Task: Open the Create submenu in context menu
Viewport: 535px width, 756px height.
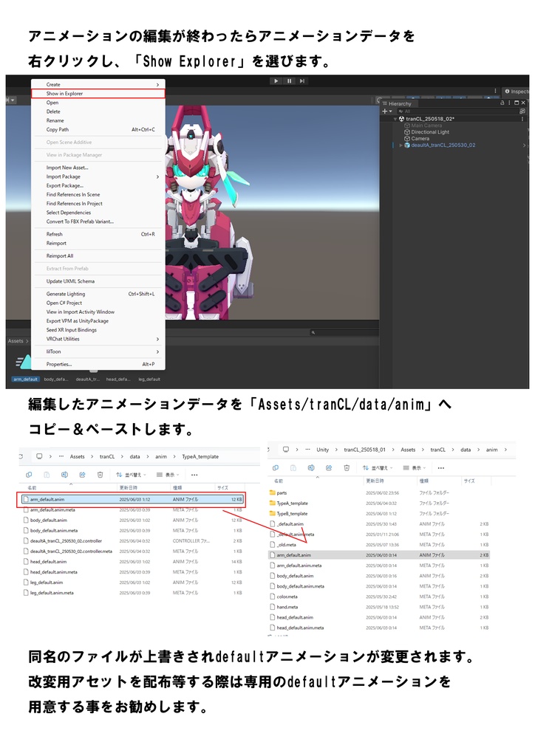Action: coord(98,84)
